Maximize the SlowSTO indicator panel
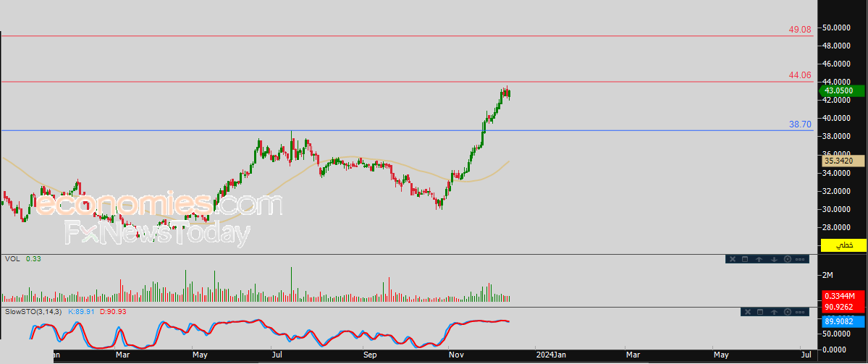This screenshot has height=364, width=868. [759, 312]
